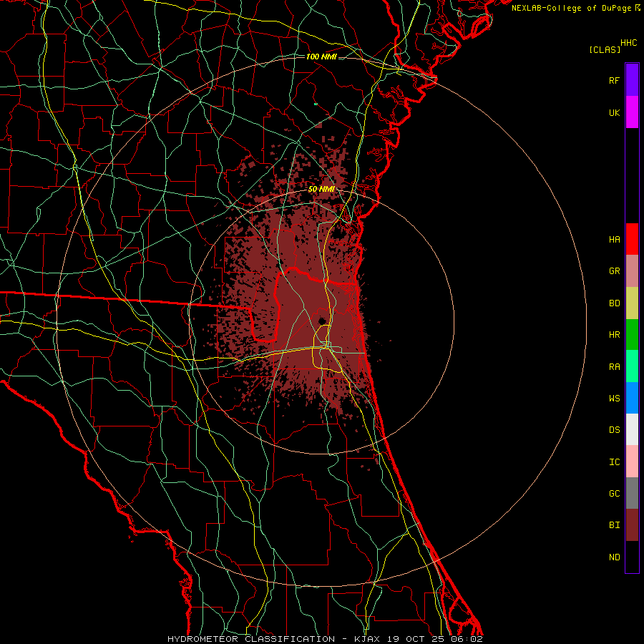Click the IC legend label
Image resolution: width=644 pixels, height=644 pixels.
pos(614,462)
